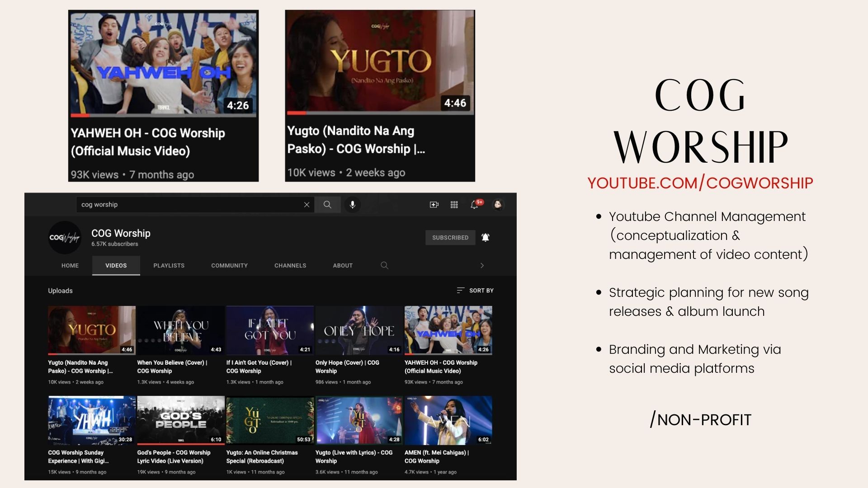
Task: Click the COG Worship channel logo
Action: pyautogui.click(x=65, y=237)
